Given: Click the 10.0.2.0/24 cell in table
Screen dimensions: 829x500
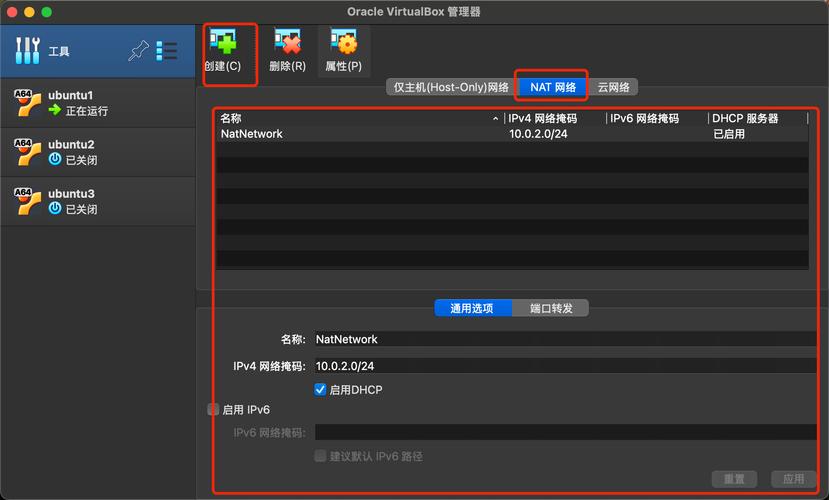Looking at the screenshot, I should click(538, 134).
